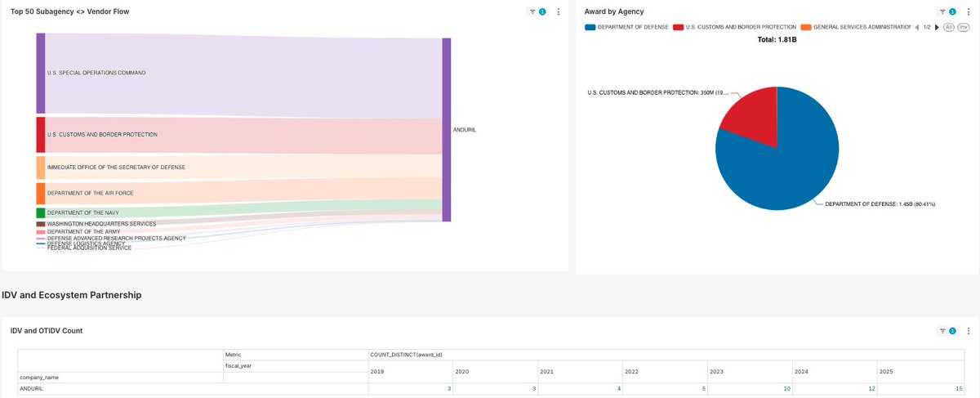Go to previous legend page arrow
The width and height of the screenshot is (980, 398).
pyautogui.click(x=916, y=27)
